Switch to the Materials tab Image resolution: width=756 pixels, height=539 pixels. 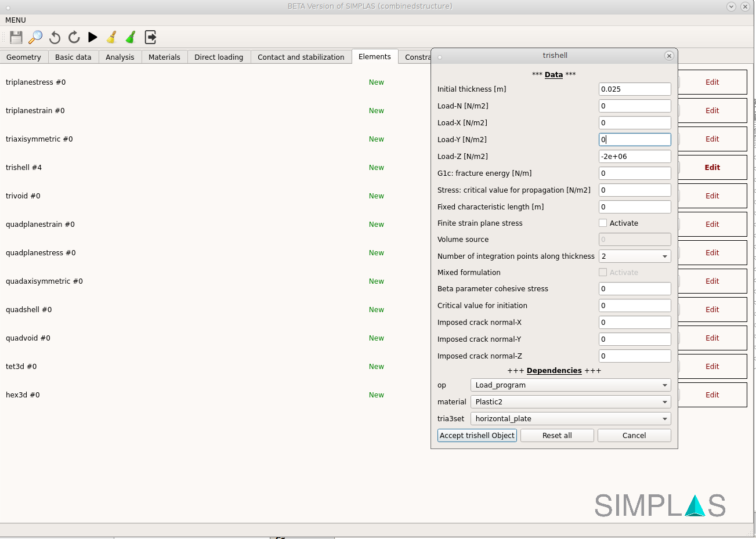pyautogui.click(x=164, y=57)
